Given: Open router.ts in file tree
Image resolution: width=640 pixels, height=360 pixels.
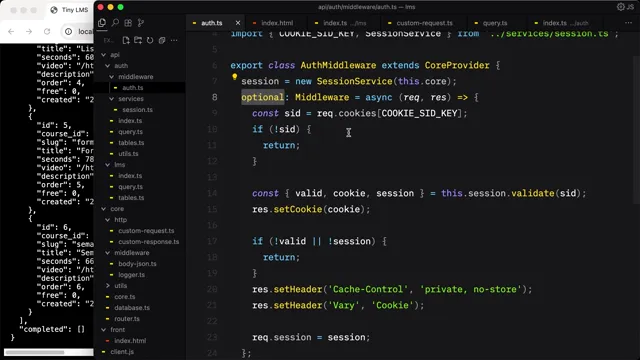Looking at the screenshot, I should pos(127,319).
